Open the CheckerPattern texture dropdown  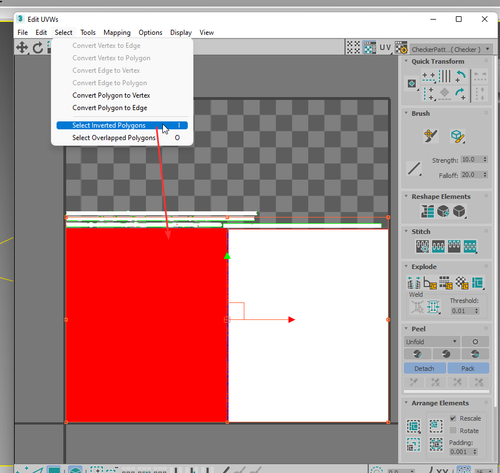coord(451,49)
